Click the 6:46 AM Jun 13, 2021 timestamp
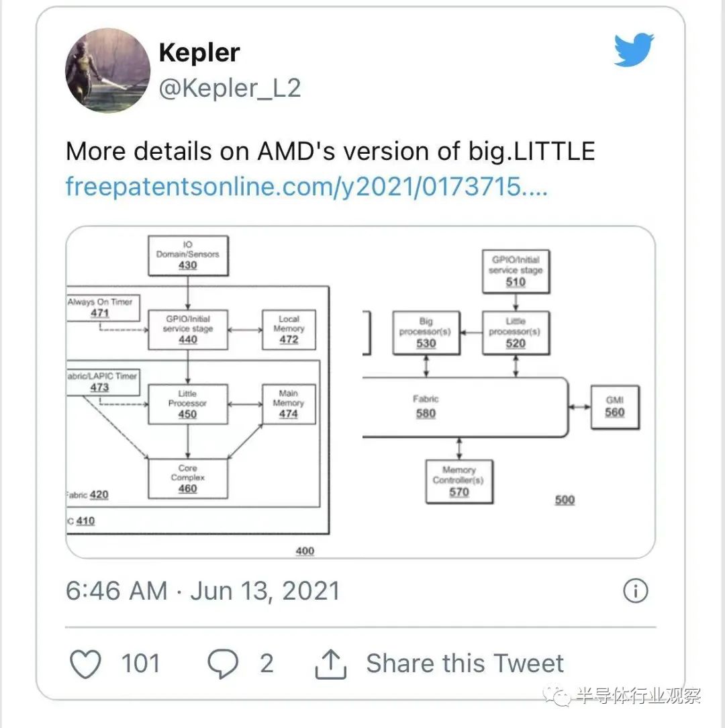 pyautogui.click(x=203, y=591)
